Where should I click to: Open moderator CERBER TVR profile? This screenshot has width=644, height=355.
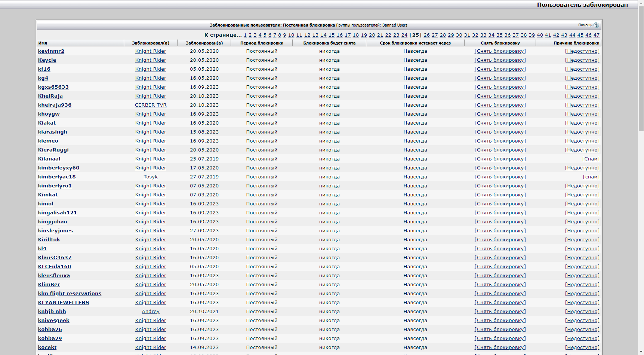pyautogui.click(x=151, y=105)
